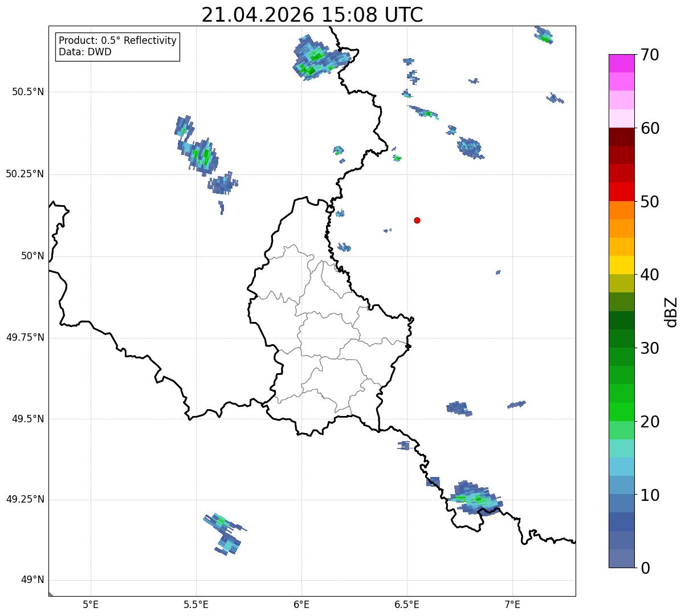Click the Data: DWD text line

tap(85, 52)
